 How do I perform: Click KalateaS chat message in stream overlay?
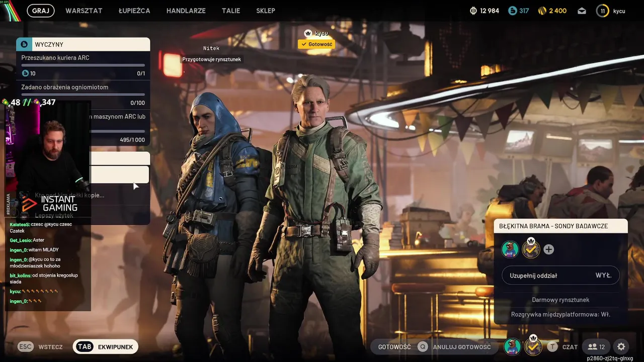(41, 227)
